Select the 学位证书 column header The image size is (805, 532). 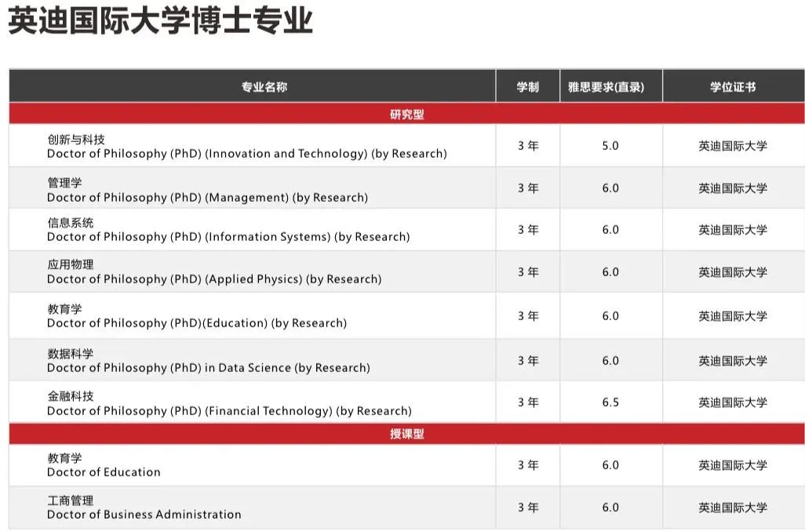click(733, 87)
